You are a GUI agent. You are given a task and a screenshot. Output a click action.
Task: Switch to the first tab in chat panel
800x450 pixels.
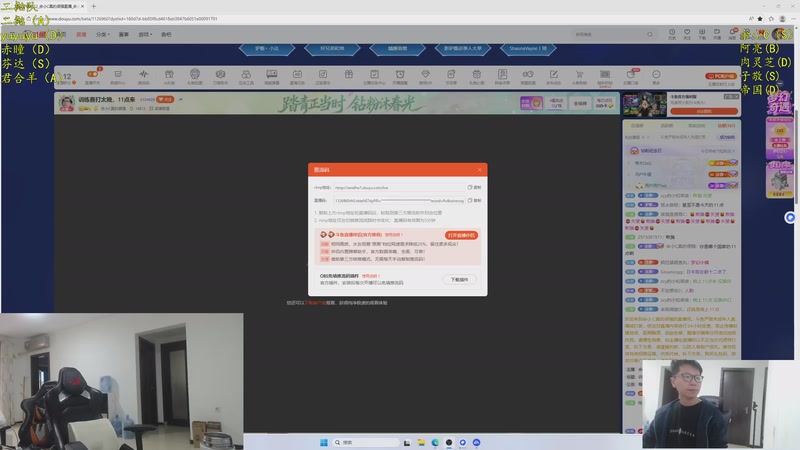[x=637, y=126]
